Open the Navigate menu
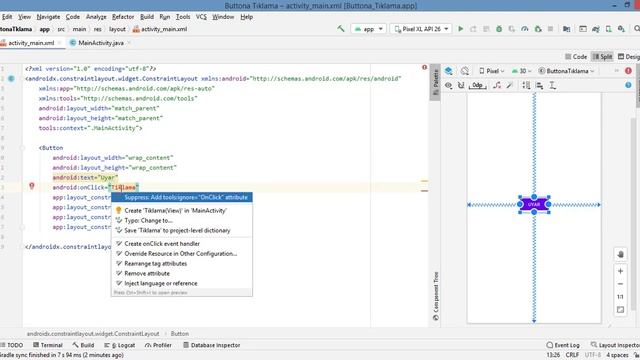 [48, 17]
